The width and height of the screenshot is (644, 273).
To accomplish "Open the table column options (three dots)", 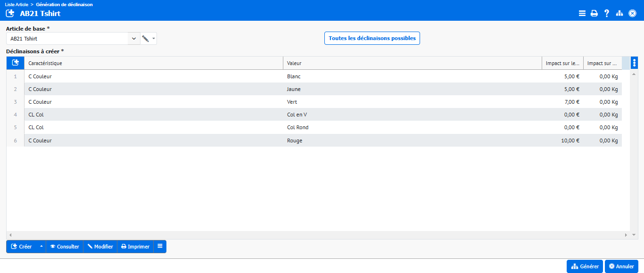I will 634,63.
